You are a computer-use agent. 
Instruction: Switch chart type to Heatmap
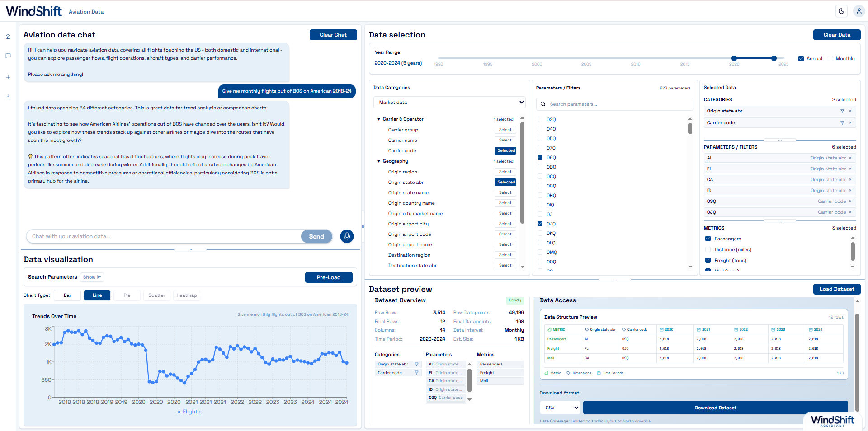pos(186,295)
